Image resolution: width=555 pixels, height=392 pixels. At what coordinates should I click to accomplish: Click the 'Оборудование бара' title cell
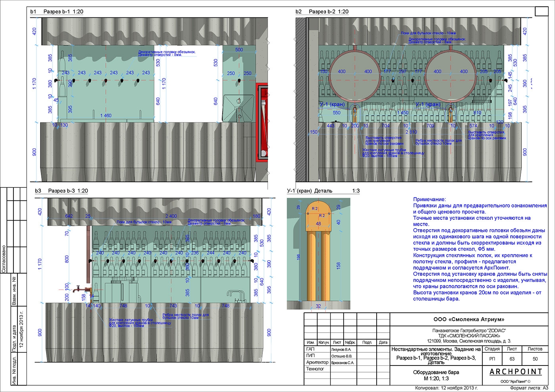pos(436,372)
